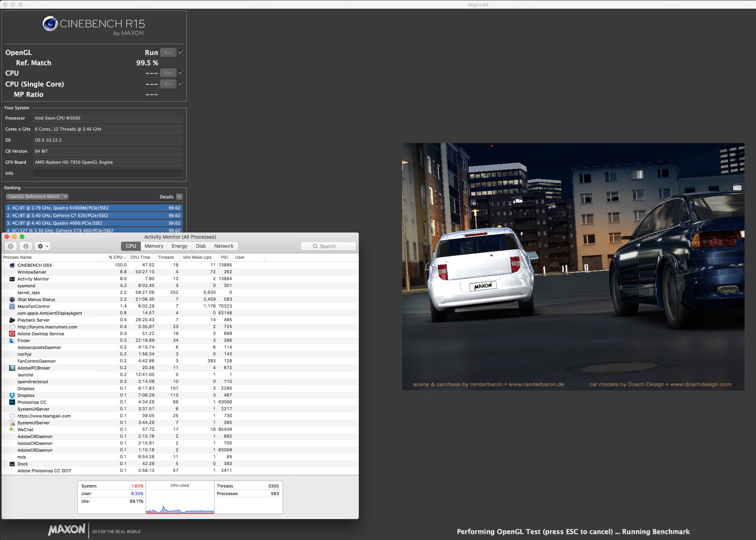Click the CINEBENCH R15 logo icon

pos(50,26)
